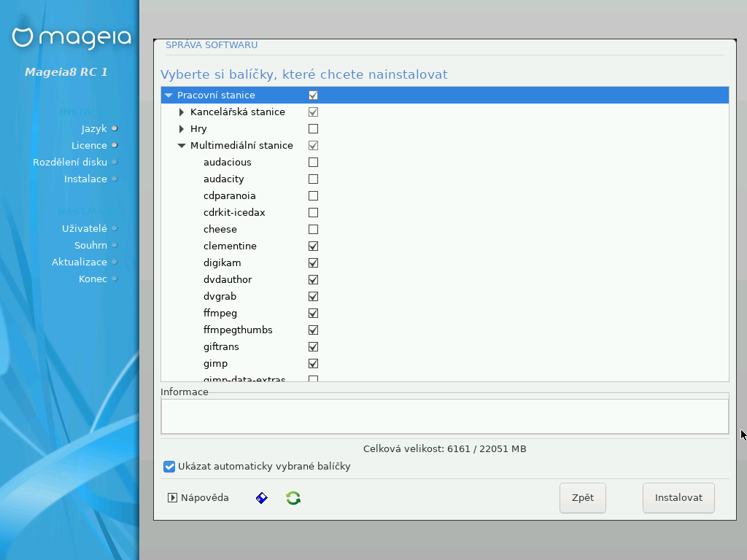The height and width of the screenshot is (560, 747).
Task: Select the audacious package row
Action: [x=445, y=163]
